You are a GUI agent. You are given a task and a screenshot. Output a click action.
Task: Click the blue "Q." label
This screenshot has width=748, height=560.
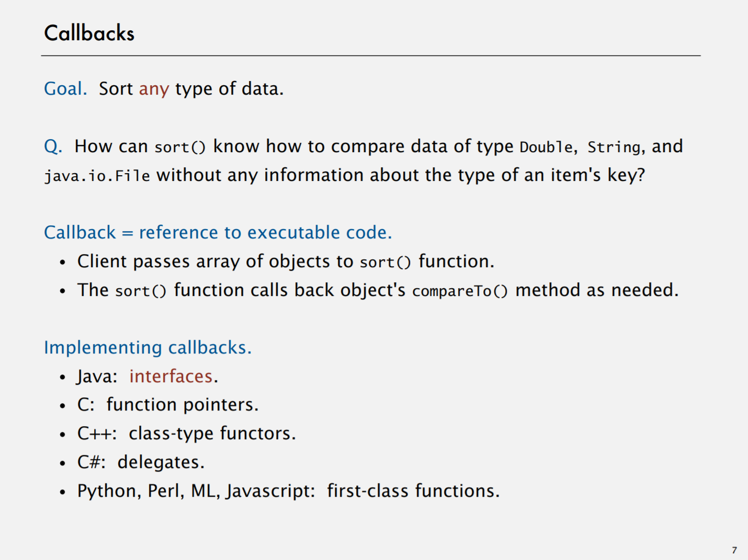pos(52,146)
